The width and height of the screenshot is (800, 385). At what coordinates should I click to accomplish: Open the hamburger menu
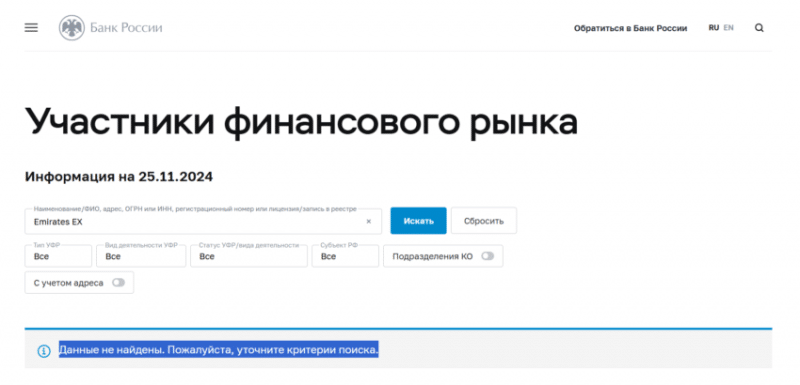31,28
